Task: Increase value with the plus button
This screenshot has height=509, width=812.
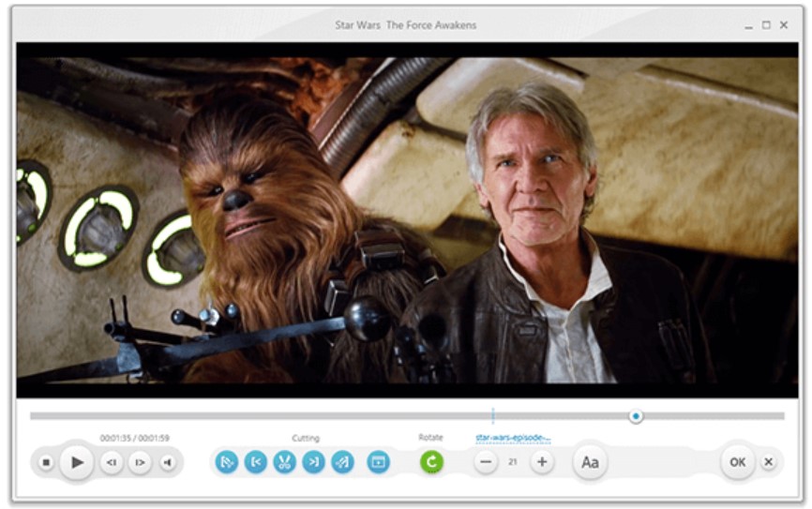Action: pos(542,462)
